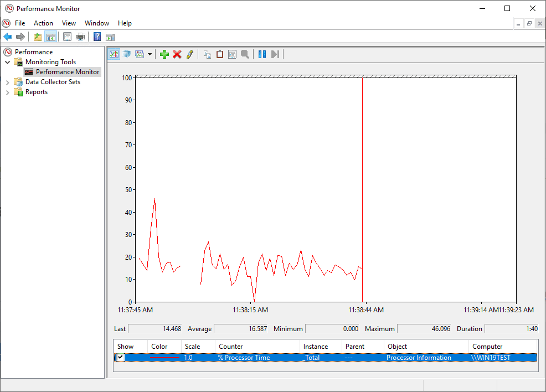
Task: Click View Current Activity graph icon
Action: (x=114, y=54)
